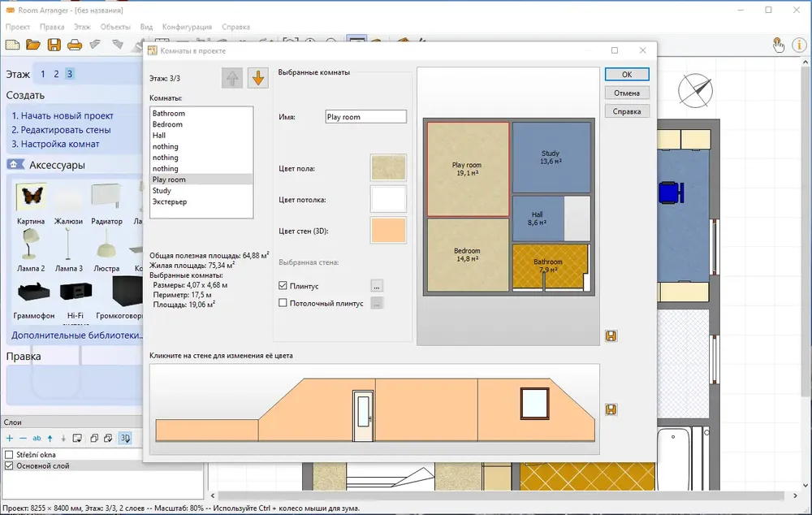812x515 pixels.
Task: Select Study in rooms list
Action: point(201,191)
